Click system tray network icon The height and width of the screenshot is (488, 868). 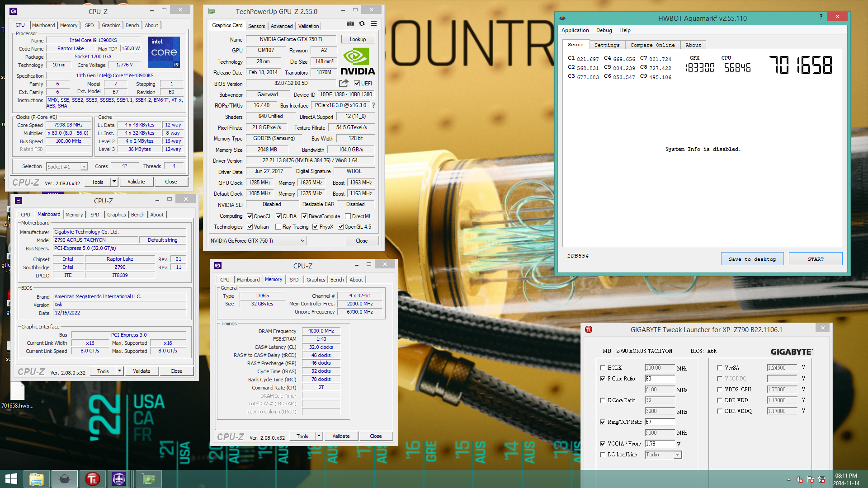(821, 479)
